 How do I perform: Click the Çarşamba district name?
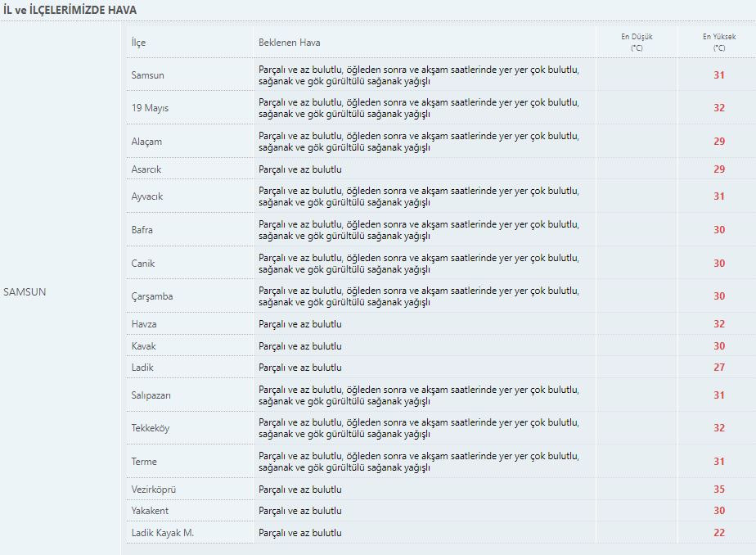(152, 296)
